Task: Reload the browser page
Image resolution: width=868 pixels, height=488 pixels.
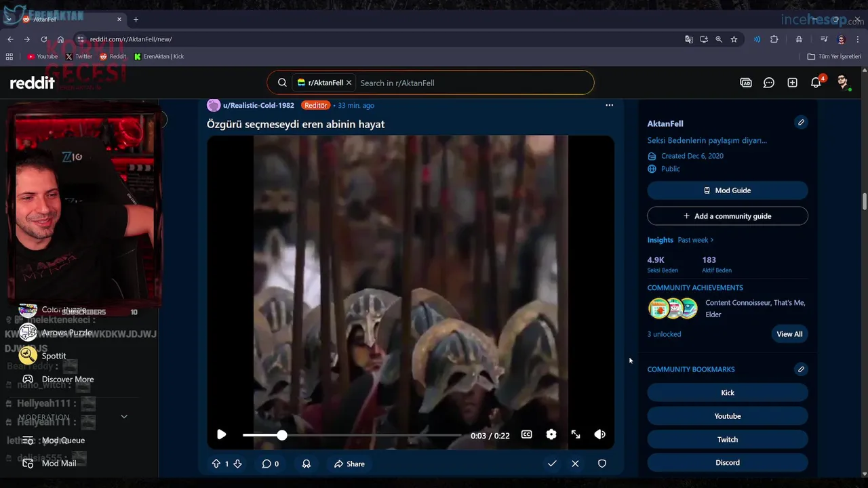Action: coord(44,39)
